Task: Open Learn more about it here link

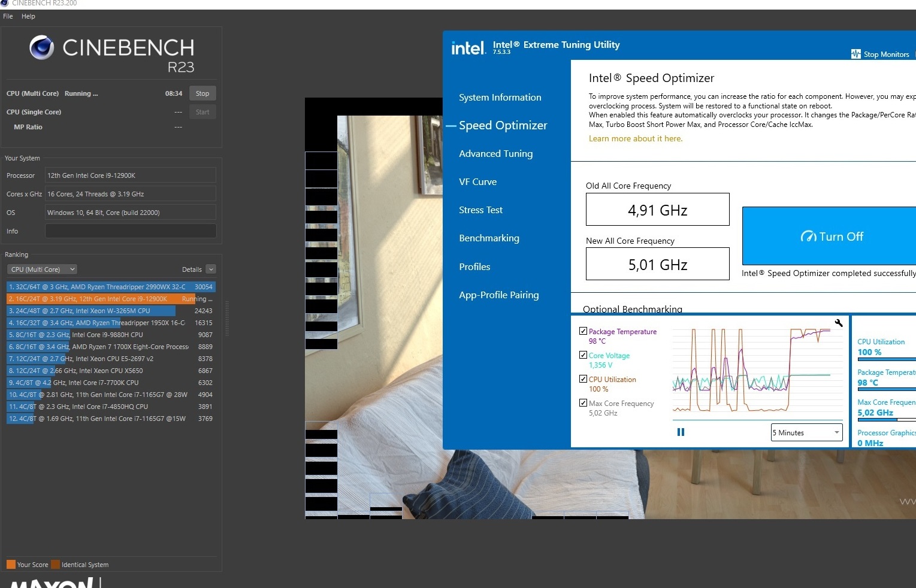Action: [635, 138]
